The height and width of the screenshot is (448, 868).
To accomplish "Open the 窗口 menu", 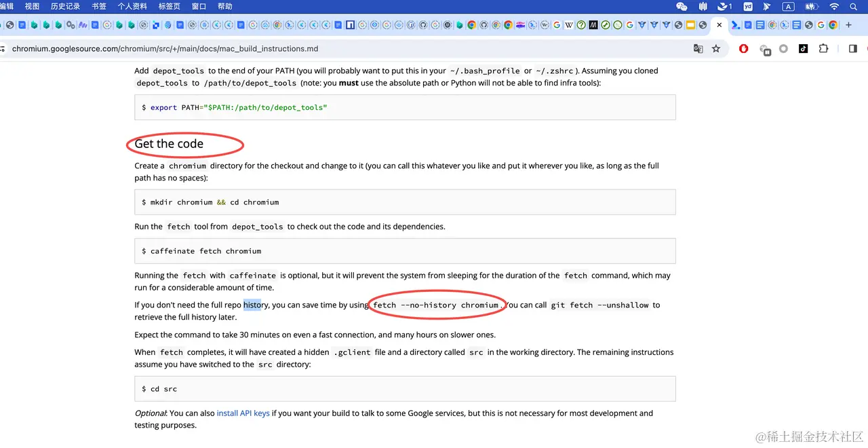I will pyautogui.click(x=199, y=6).
